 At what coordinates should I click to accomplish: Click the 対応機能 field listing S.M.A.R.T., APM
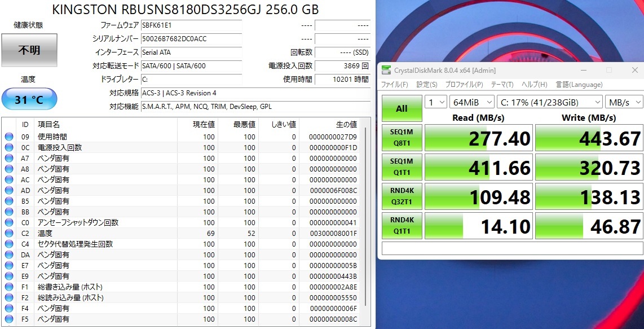click(255, 107)
